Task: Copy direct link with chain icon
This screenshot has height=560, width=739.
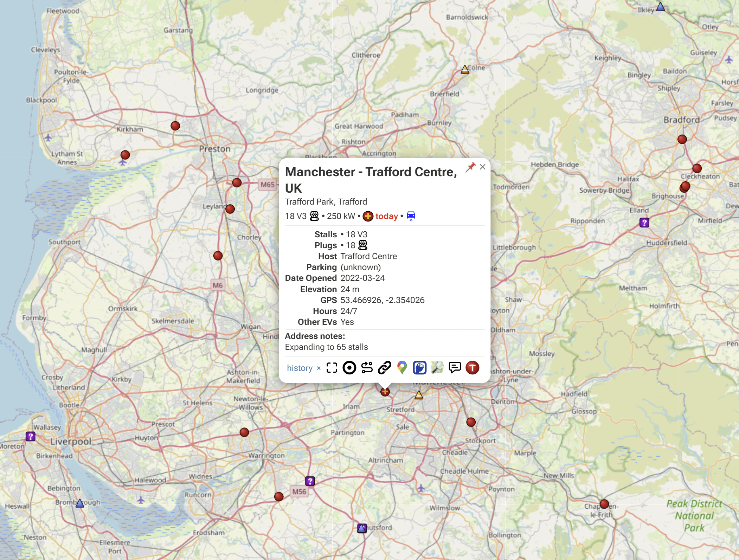Action: tap(384, 368)
